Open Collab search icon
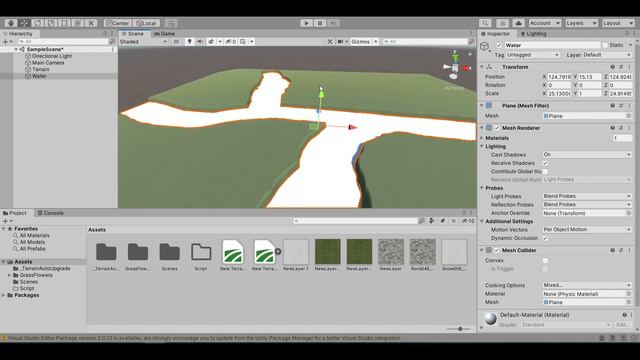 [x=485, y=23]
